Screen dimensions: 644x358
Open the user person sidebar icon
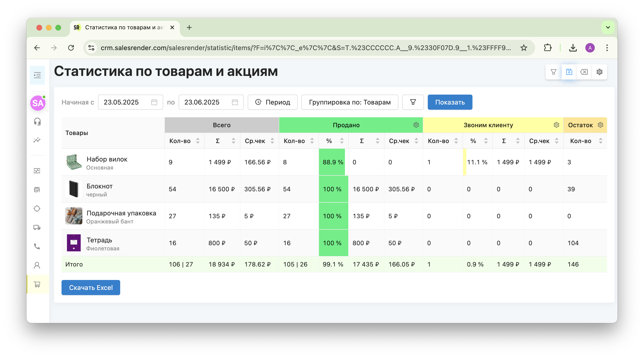(x=37, y=265)
